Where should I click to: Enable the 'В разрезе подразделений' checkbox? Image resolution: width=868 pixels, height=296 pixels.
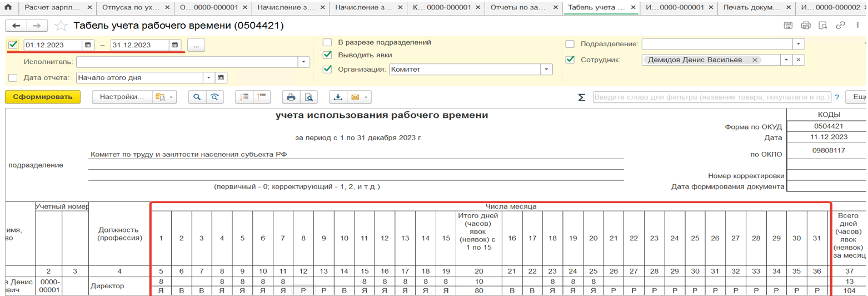(x=327, y=42)
